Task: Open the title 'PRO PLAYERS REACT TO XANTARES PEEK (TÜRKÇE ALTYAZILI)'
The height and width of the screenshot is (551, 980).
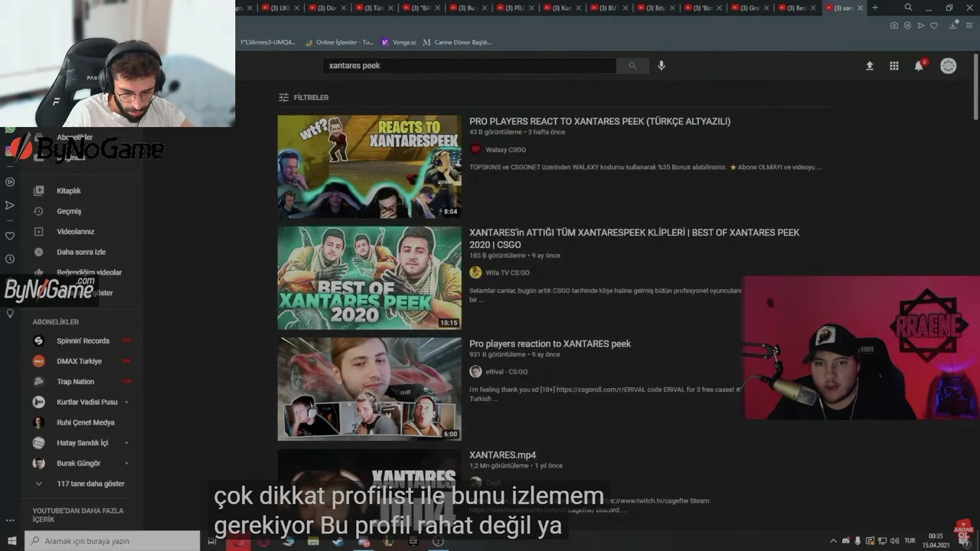Action: tap(599, 122)
